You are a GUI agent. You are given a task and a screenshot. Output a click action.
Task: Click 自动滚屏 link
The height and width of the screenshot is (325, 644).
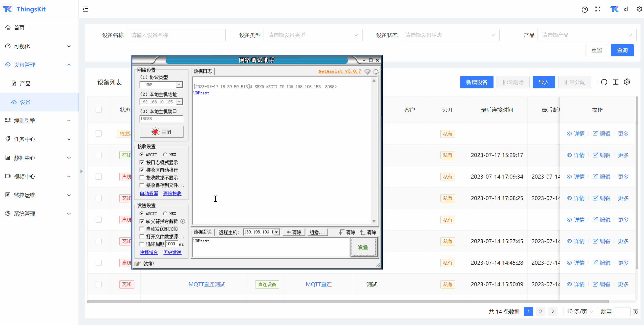tap(149, 194)
